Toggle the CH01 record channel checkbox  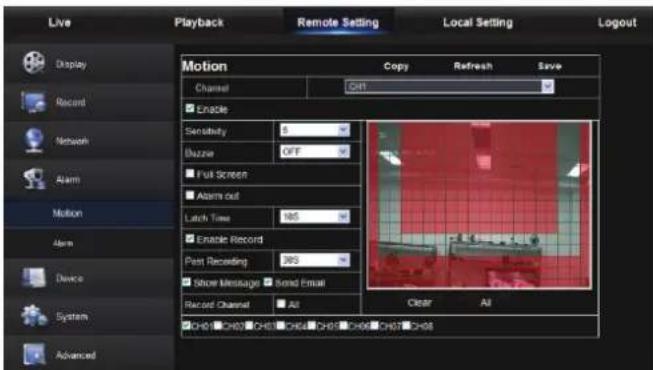186,325
